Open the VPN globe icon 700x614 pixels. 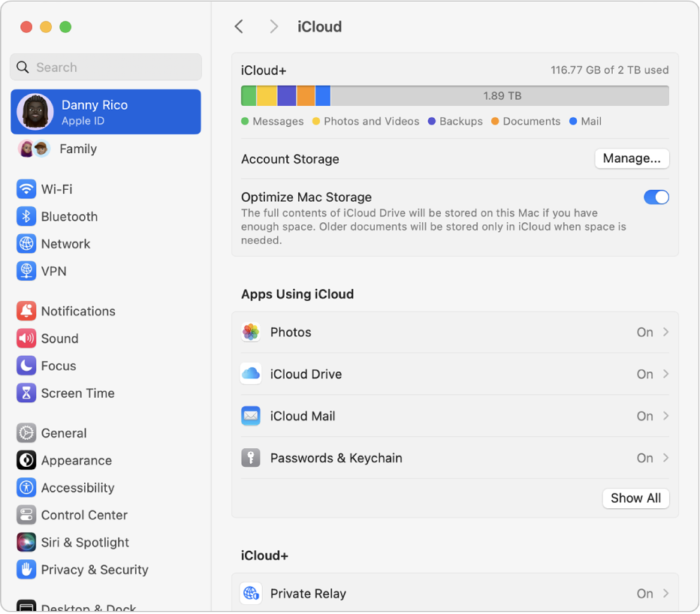[26, 271]
